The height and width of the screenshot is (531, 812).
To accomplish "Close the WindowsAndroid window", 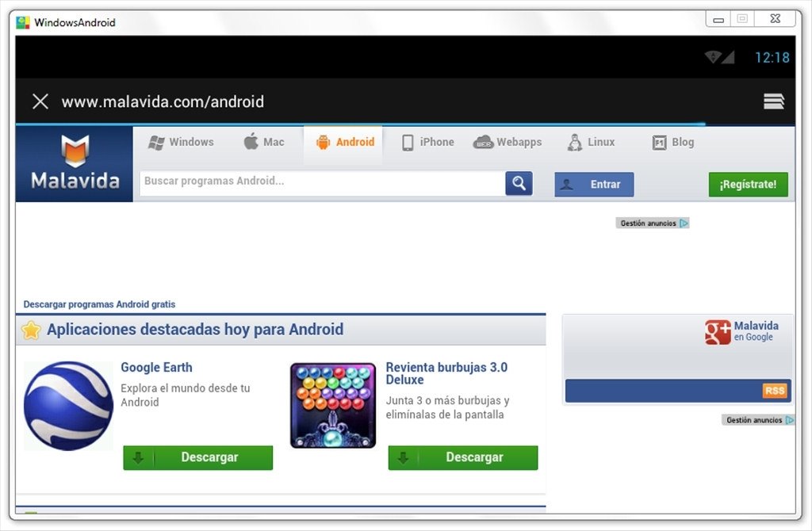I will [775, 19].
